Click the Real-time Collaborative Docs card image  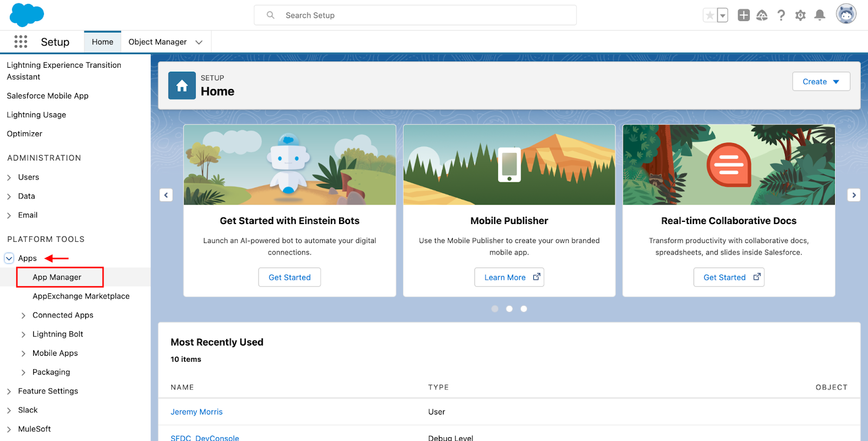coord(729,165)
